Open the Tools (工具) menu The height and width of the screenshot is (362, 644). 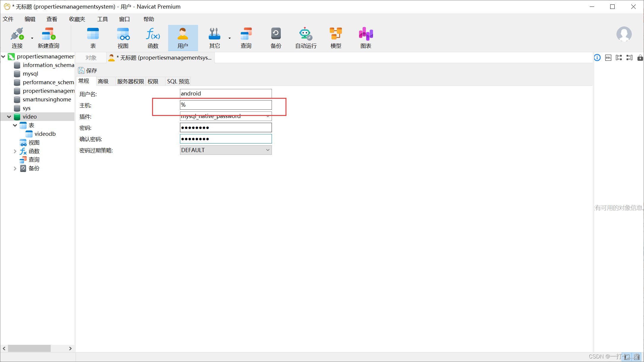[103, 19]
